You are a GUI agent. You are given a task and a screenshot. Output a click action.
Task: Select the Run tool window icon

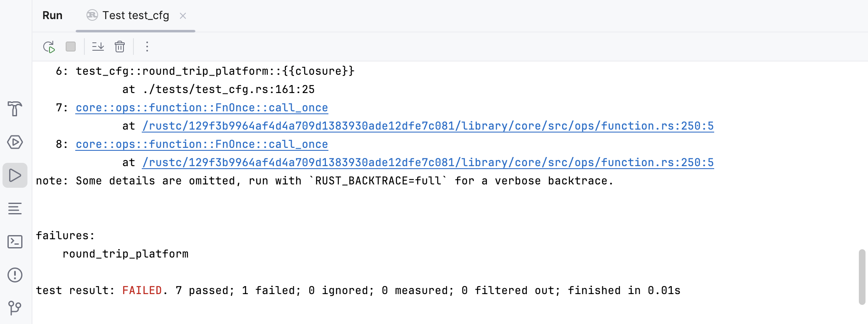coord(15,175)
